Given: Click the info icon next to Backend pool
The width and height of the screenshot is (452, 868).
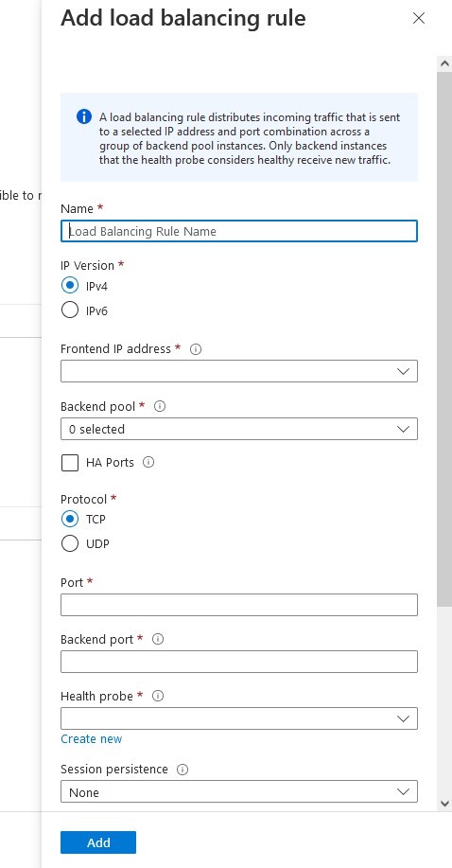Looking at the screenshot, I should coord(159,406).
